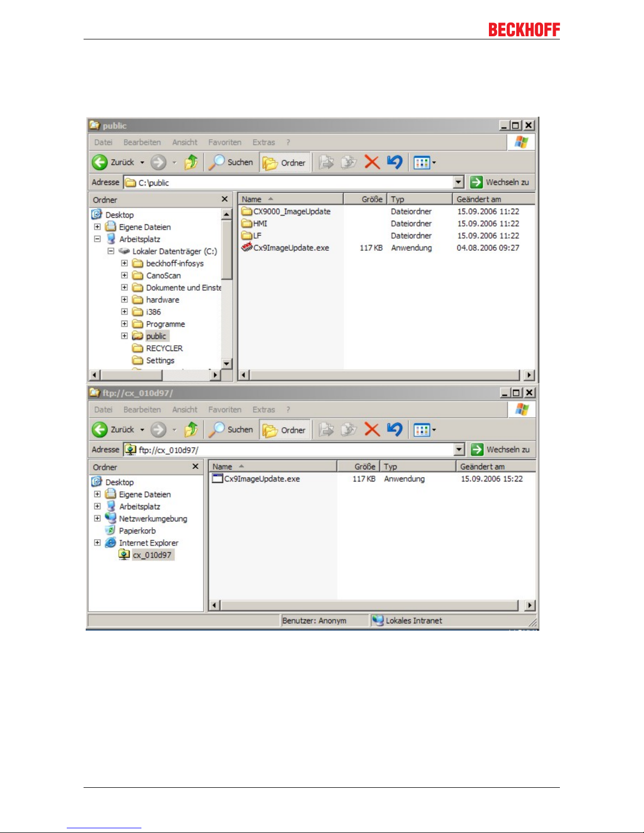Expand Internet Explorer node in ftp window
644x833 pixels.
pos(97,543)
